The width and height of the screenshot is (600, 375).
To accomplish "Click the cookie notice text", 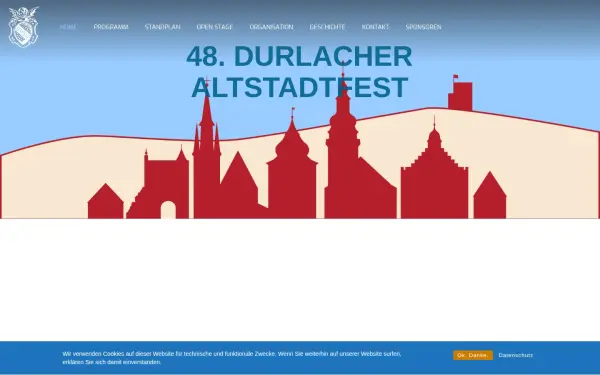I will tap(232, 358).
